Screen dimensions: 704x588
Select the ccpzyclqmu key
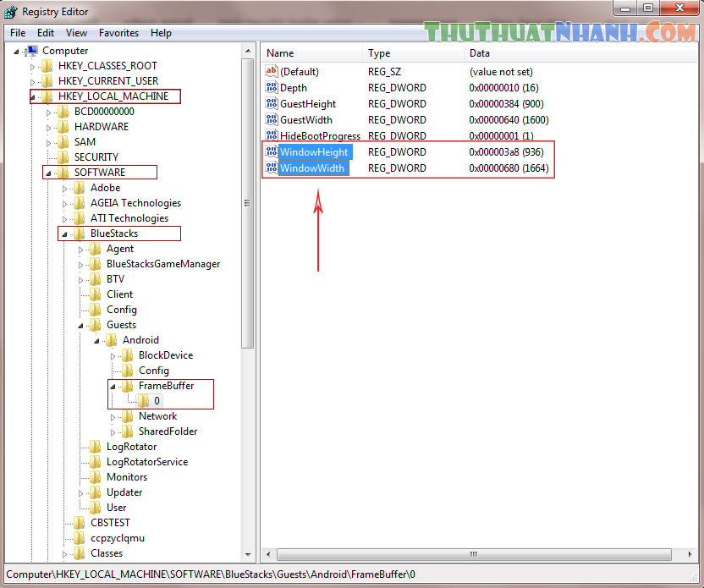pyautogui.click(x=118, y=538)
